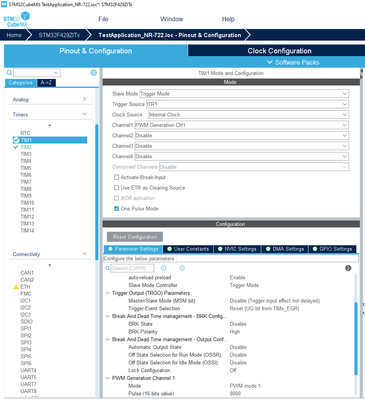
Task: Enable the Activate-Break-Input checkbox
Action: [x=116, y=177]
